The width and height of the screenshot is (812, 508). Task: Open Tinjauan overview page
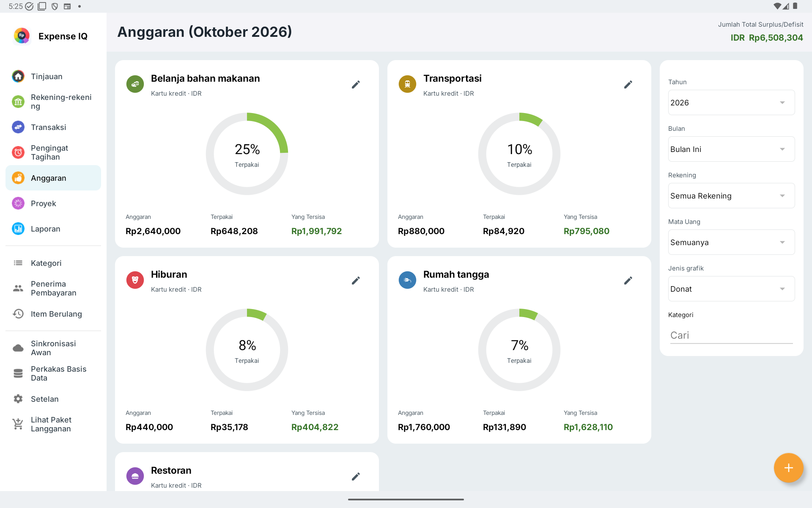(53, 77)
